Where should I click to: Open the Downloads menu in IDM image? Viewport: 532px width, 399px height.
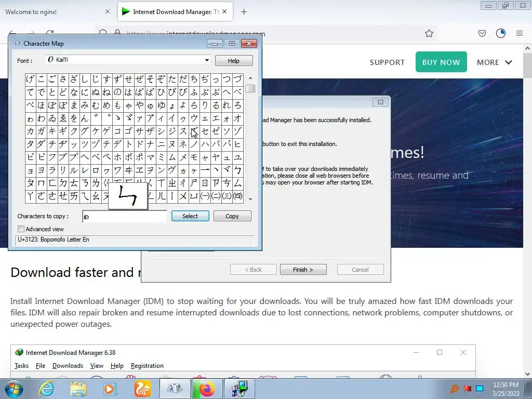[68, 366]
